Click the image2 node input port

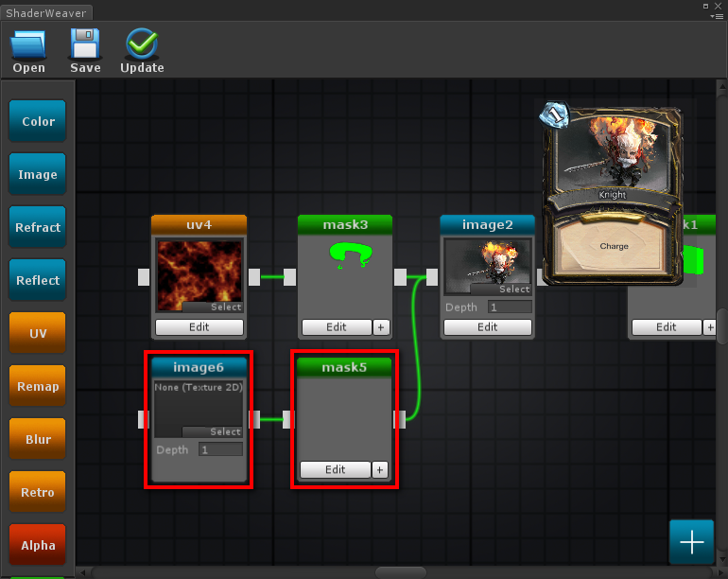tap(432, 277)
